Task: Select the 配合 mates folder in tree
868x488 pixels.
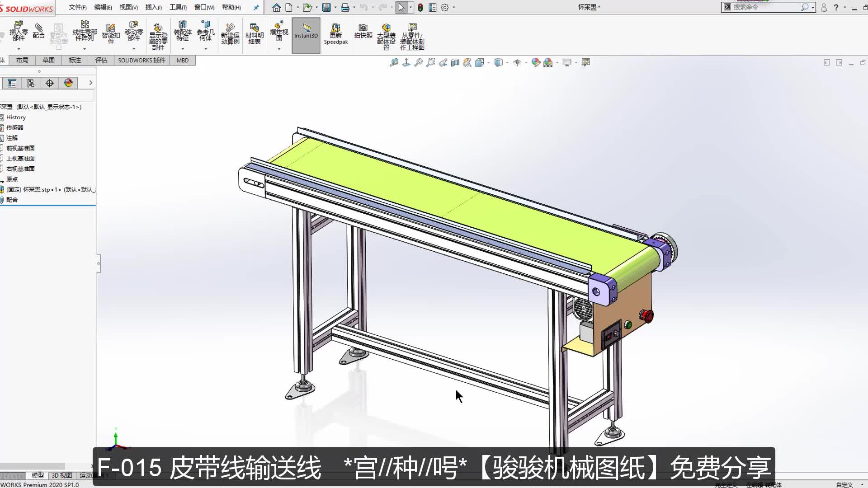Action: point(12,200)
